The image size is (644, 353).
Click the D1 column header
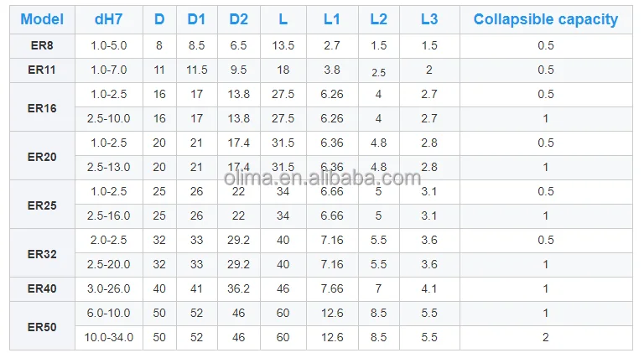pos(196,19)
